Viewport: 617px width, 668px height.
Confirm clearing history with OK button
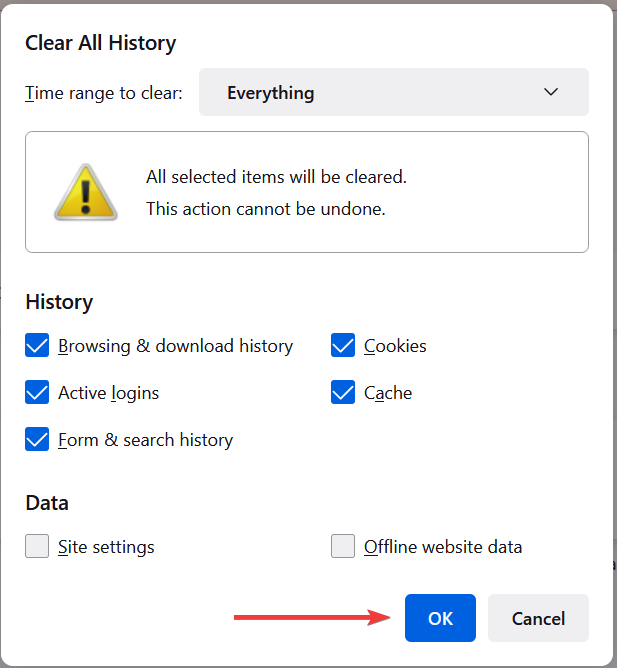pos(440,618)
